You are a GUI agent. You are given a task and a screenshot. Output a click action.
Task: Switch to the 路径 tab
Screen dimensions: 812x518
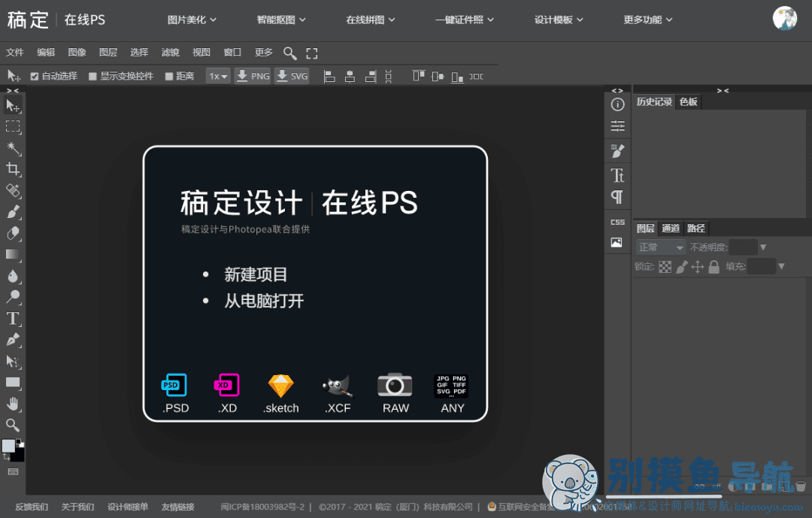696,229
